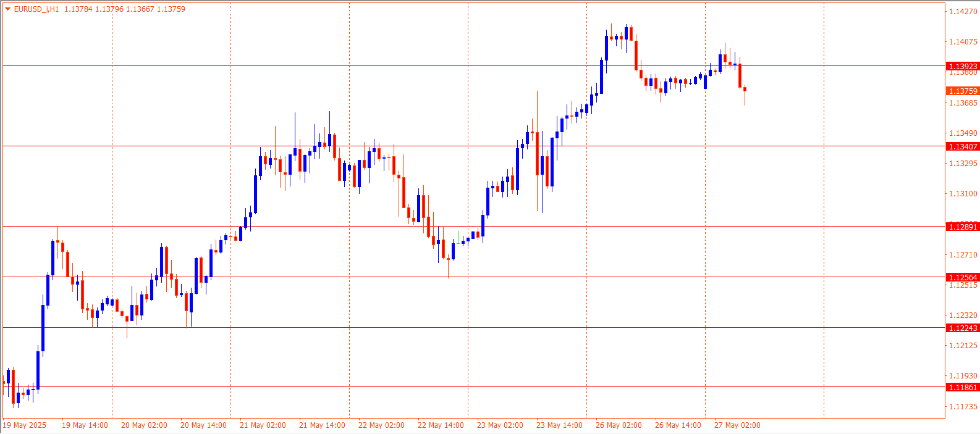
Task: Select the 1.13407 horizontal line price label
Action: point(963,146)
